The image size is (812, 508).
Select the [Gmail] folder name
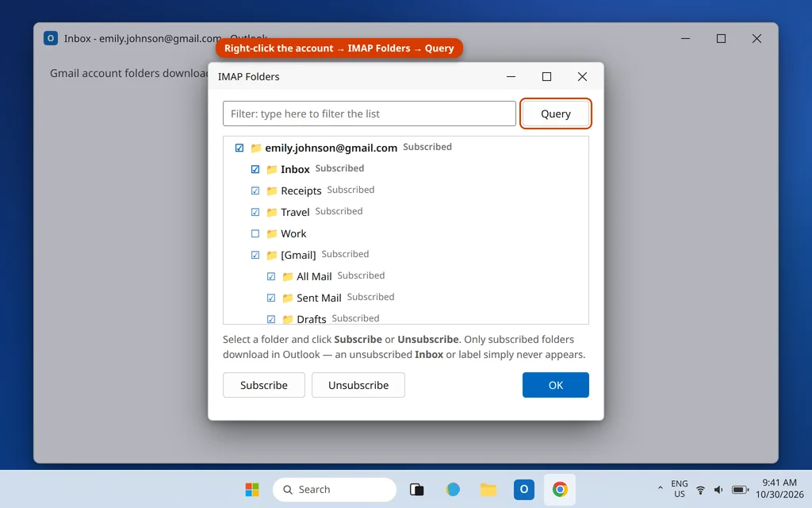pos(298,255)
